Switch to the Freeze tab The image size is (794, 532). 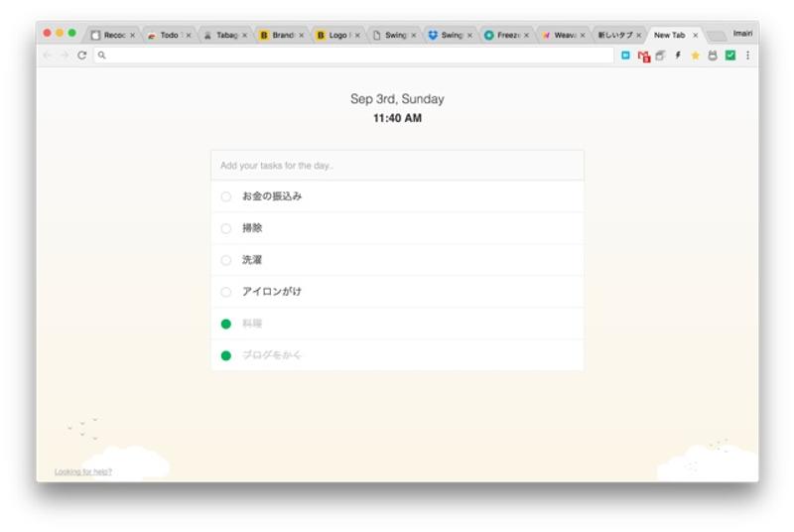pos(505,35)
